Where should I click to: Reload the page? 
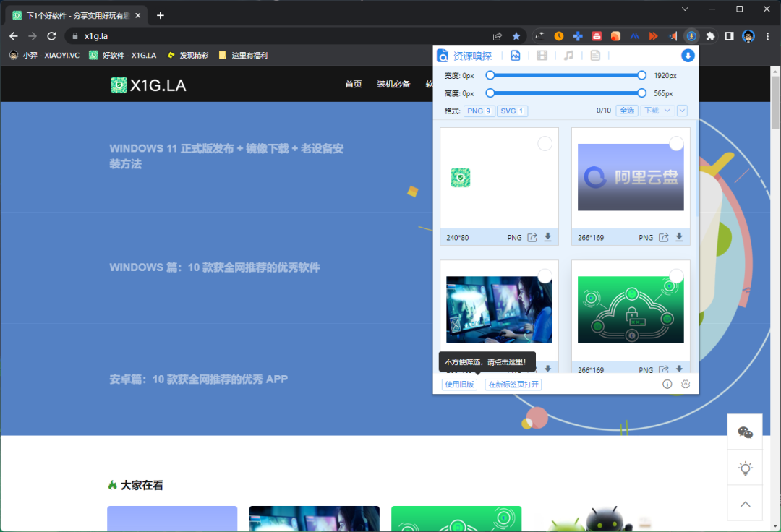[51, 36]
